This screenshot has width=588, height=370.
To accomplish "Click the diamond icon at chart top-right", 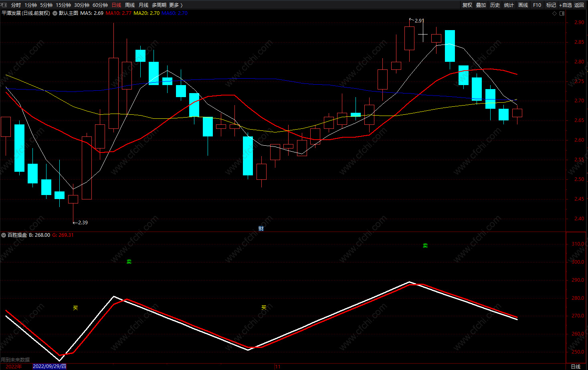I will tap(555, 13).
